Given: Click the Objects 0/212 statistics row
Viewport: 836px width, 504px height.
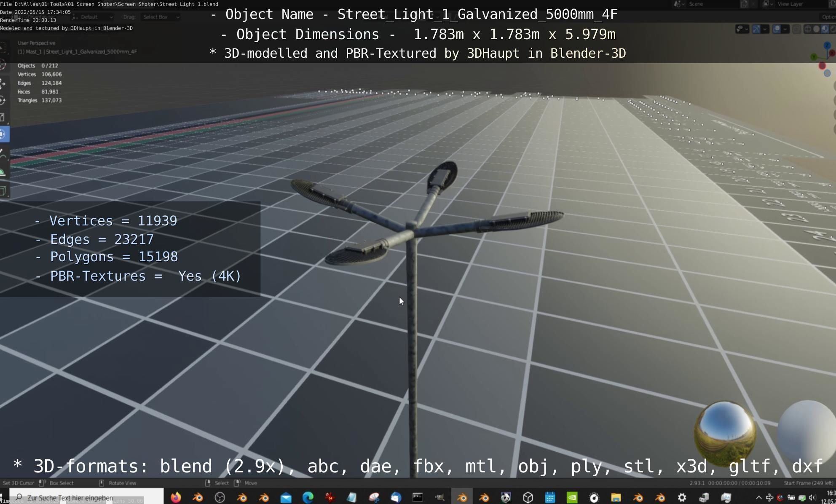Looking at the screenshot, I should click(38, 66).
